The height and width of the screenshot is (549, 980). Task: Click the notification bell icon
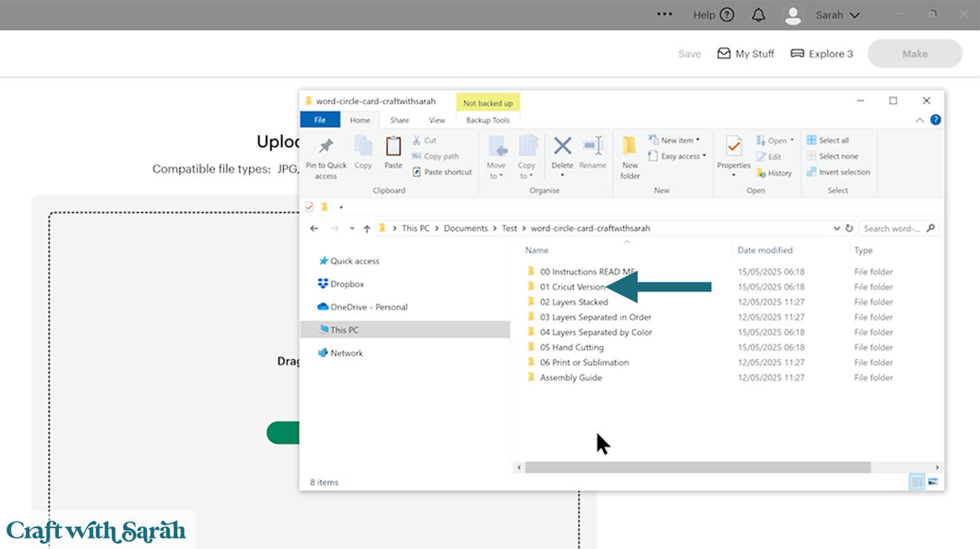point(759,15)
